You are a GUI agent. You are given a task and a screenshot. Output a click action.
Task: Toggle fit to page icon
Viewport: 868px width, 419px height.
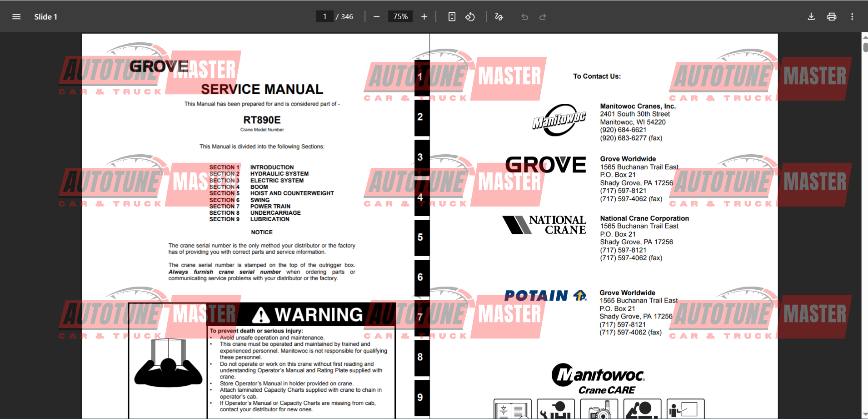tap(452, 17)
